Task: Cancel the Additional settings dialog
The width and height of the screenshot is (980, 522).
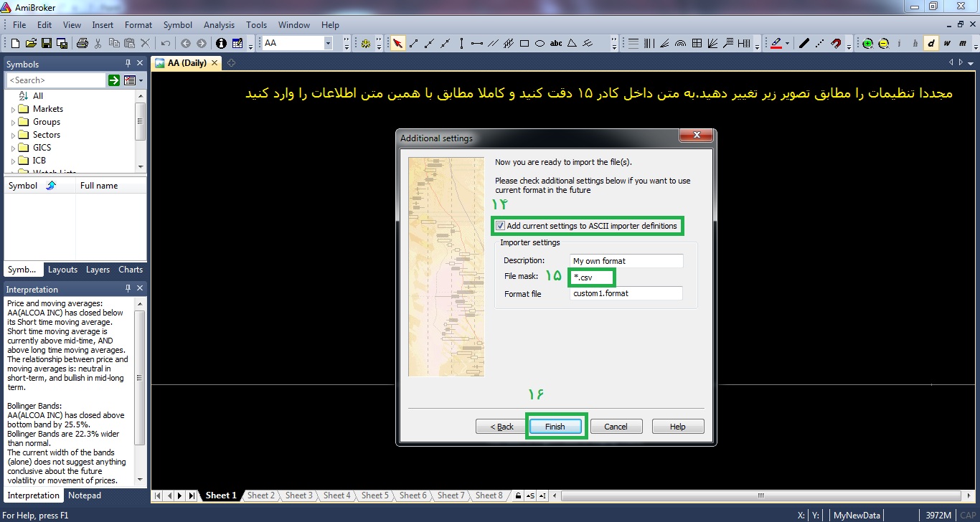Action: pos(616,427)
